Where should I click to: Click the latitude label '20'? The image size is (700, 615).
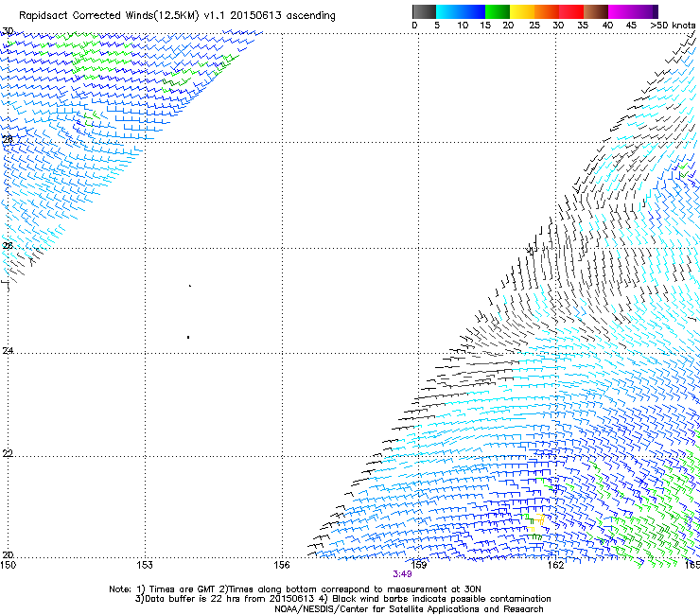point(8,555)
